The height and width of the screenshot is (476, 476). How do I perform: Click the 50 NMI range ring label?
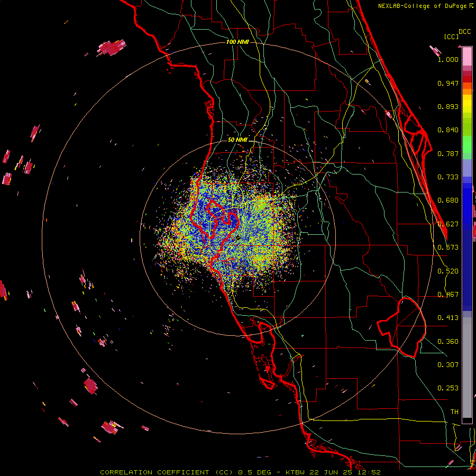tap(237, 140)
